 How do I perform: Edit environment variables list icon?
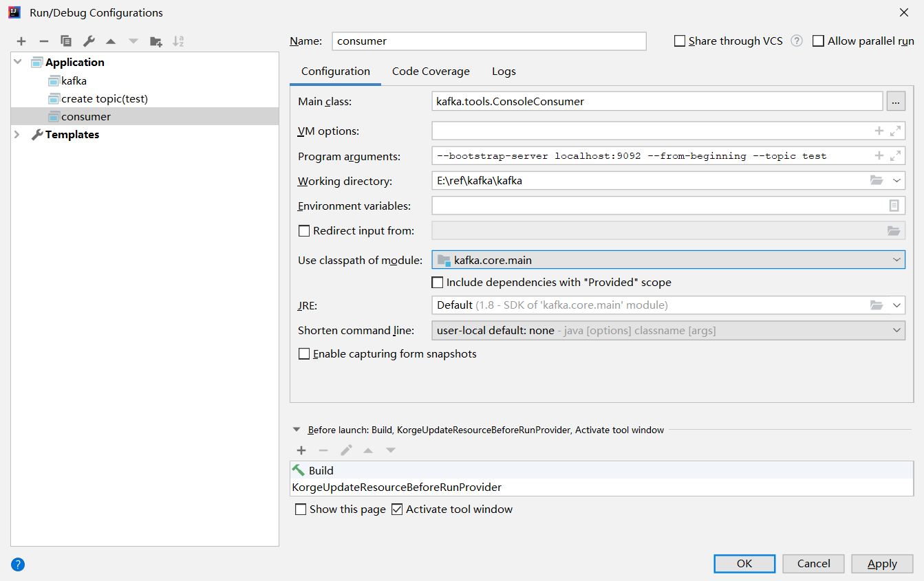[894, 205]
